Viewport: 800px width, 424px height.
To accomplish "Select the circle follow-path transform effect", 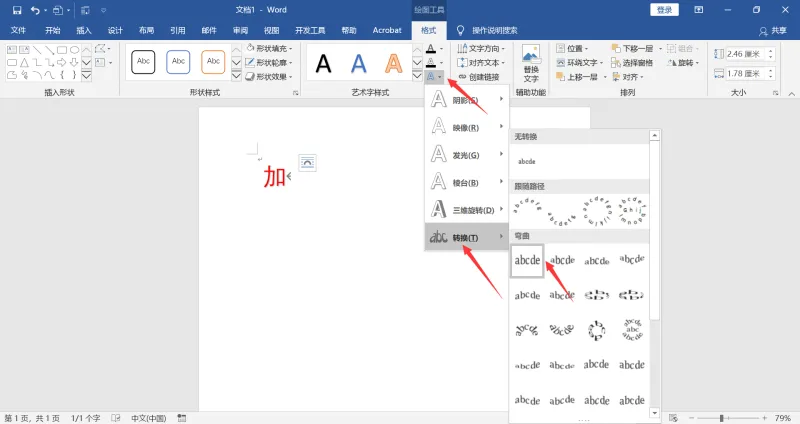I will (x=597, y=211).
